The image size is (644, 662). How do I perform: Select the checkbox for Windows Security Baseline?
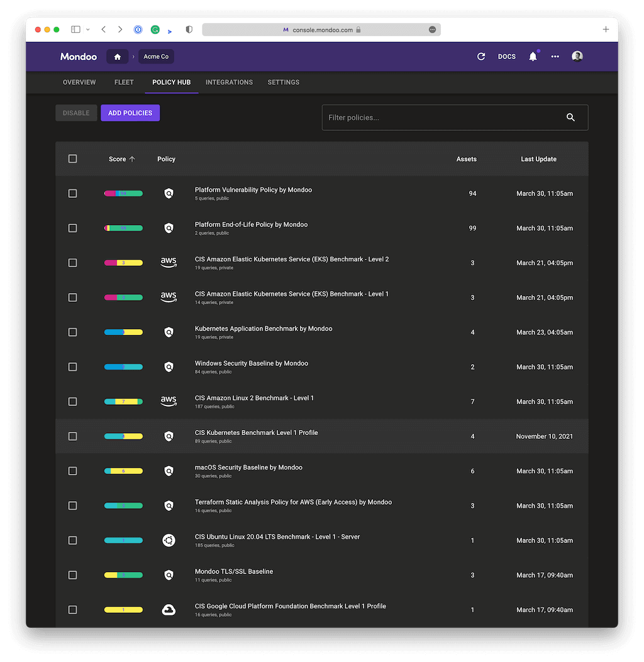[x=72, y=367]
